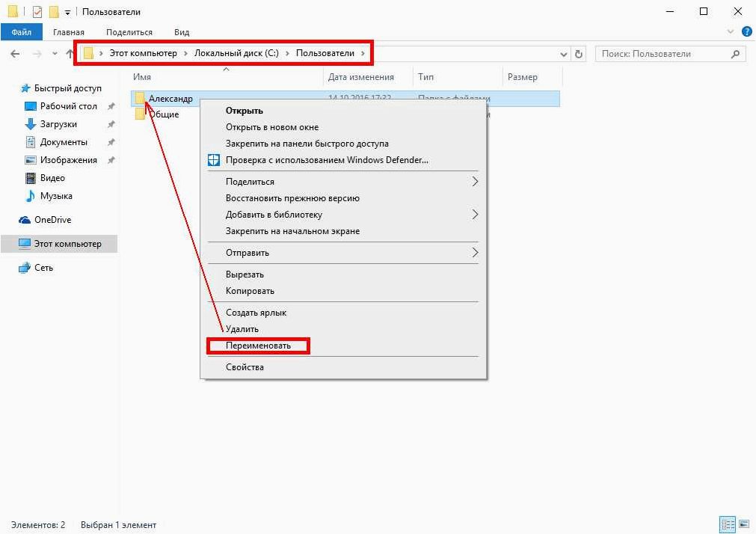This screenshot has width=756, height=534.
Task: Click the pin icon beside Рабочий стол
Action: tap(111, 106)
